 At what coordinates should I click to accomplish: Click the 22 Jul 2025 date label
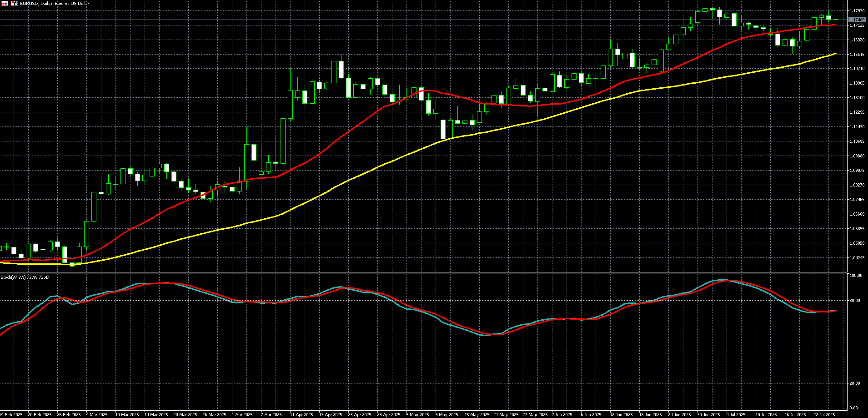(824, 415)
